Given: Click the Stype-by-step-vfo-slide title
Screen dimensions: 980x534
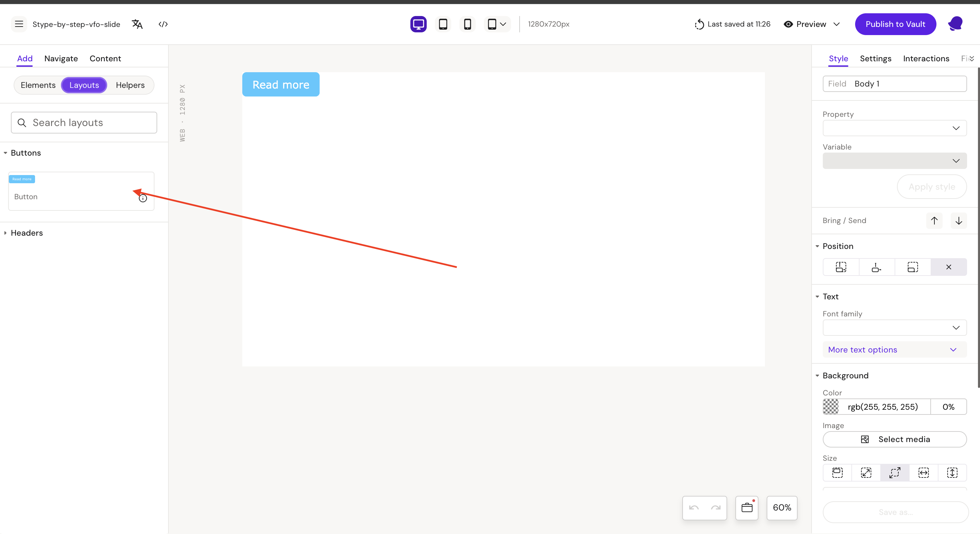Looking at the screenshot, I should (x=77, y=25).
